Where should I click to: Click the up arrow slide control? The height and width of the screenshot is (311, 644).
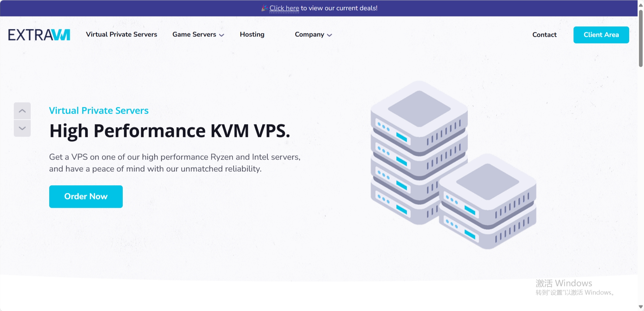22,111
